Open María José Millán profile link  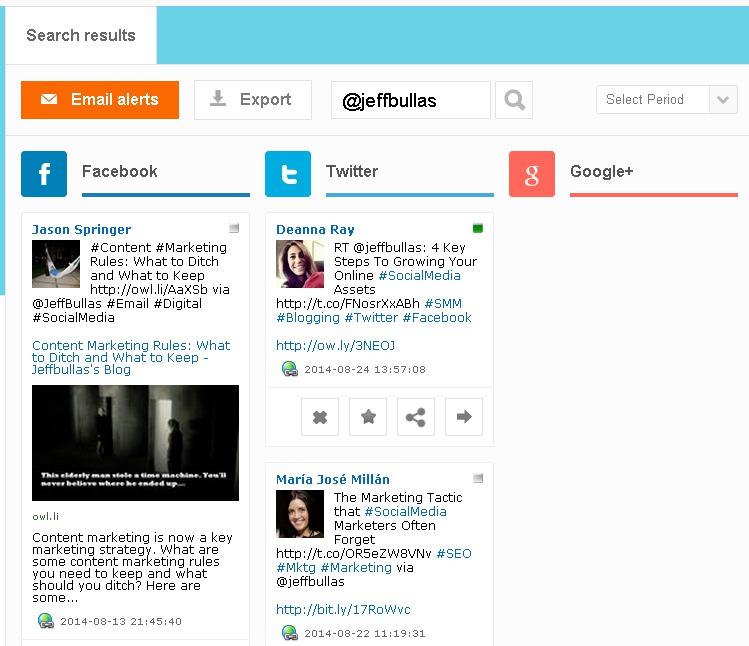[x=333, y=479]
